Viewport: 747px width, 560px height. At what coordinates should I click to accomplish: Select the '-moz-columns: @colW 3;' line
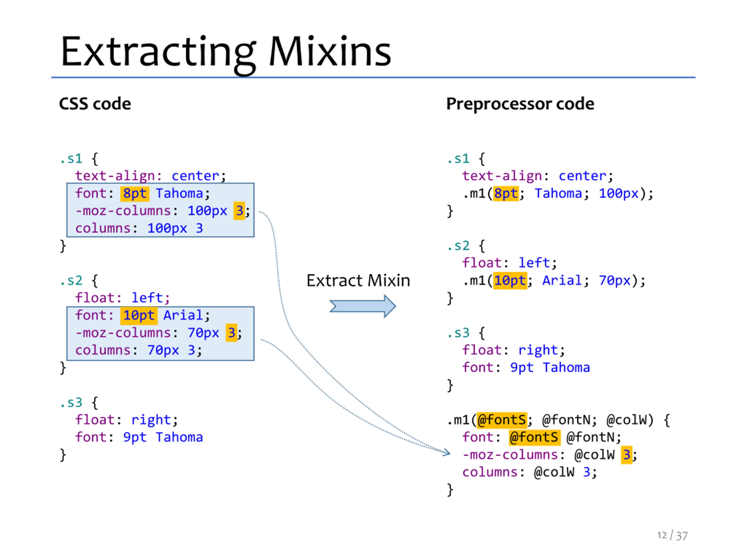[x=549, y=455]
